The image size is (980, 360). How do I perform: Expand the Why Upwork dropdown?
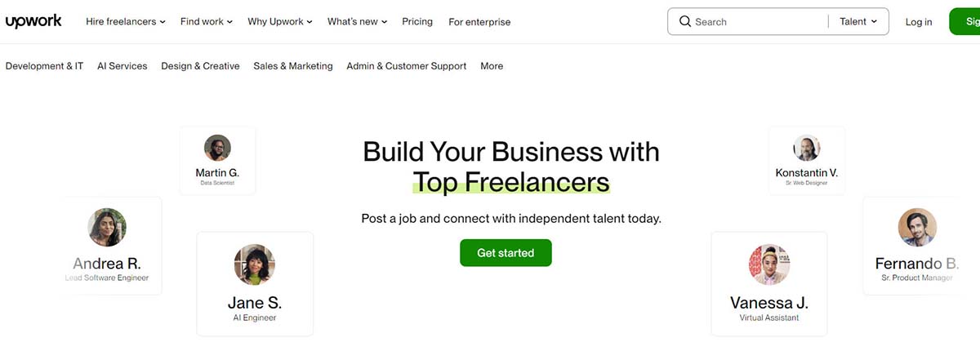(280, 22)
